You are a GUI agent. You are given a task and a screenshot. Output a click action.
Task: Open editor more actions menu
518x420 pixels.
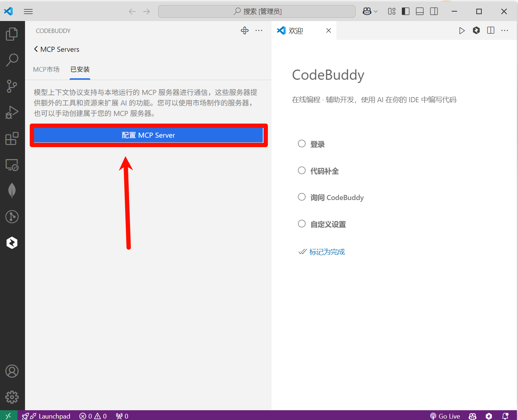point(505,31)
